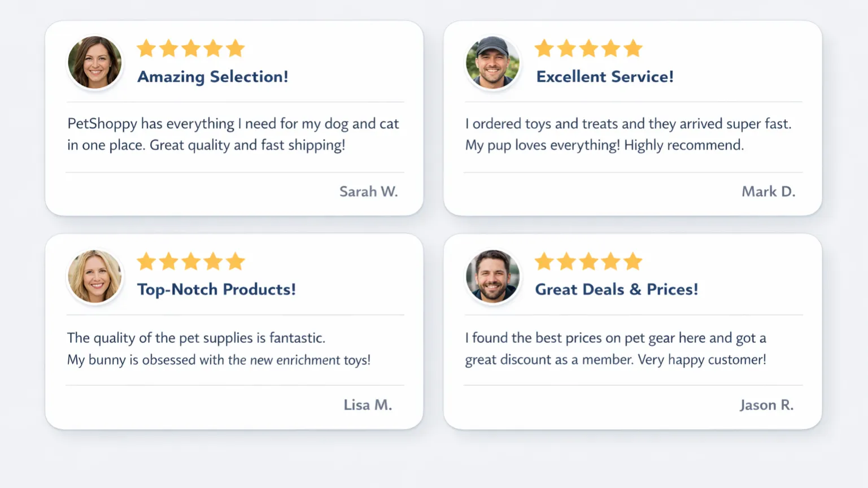
Task: Click first star in Top-Notch Products review
Action: [x=146, y=262]
